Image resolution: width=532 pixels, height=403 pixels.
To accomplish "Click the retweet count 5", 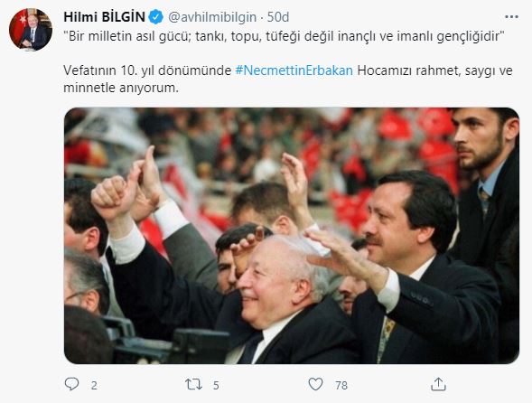I will pyautogui.click(x=216, y=385).
